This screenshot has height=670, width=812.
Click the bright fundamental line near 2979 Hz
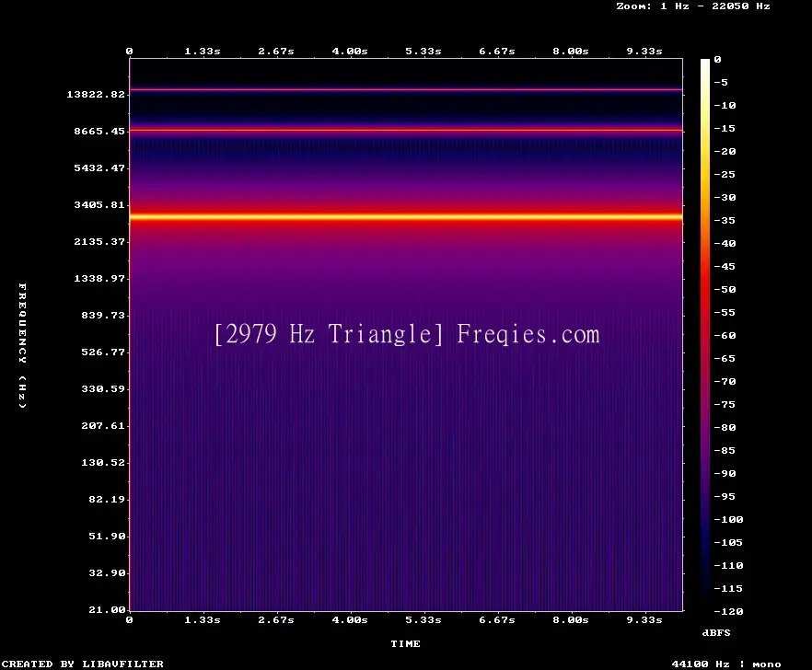[406, 217]
